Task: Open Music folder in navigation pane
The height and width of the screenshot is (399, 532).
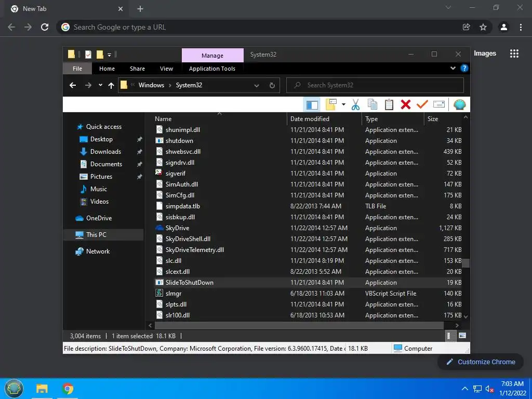Action: (98, 189)
